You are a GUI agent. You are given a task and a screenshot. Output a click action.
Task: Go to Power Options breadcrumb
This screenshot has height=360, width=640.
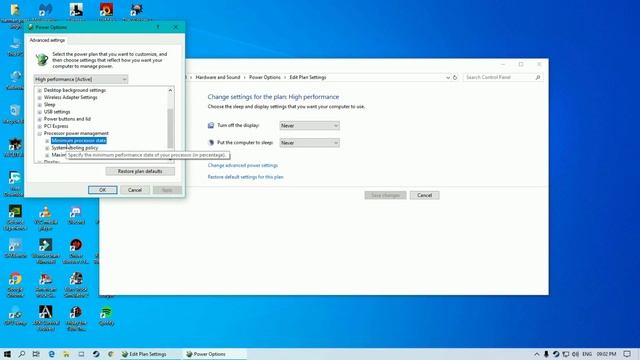265,77
